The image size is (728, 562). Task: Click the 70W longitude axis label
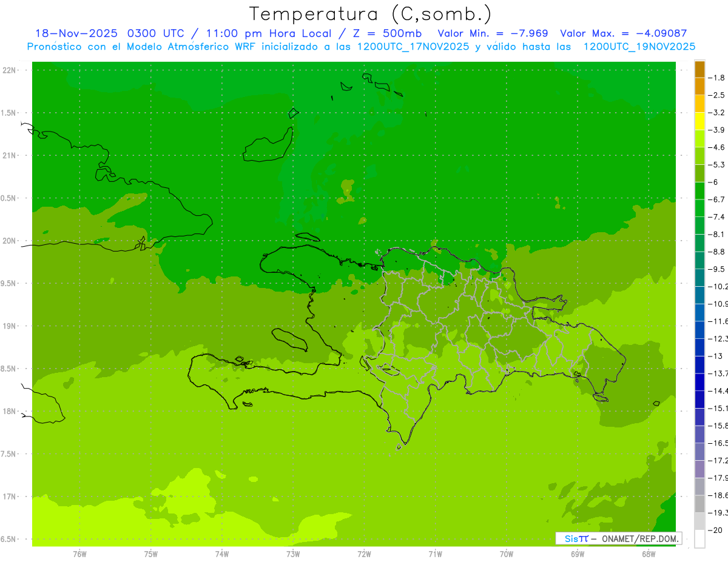pos(506,554)
